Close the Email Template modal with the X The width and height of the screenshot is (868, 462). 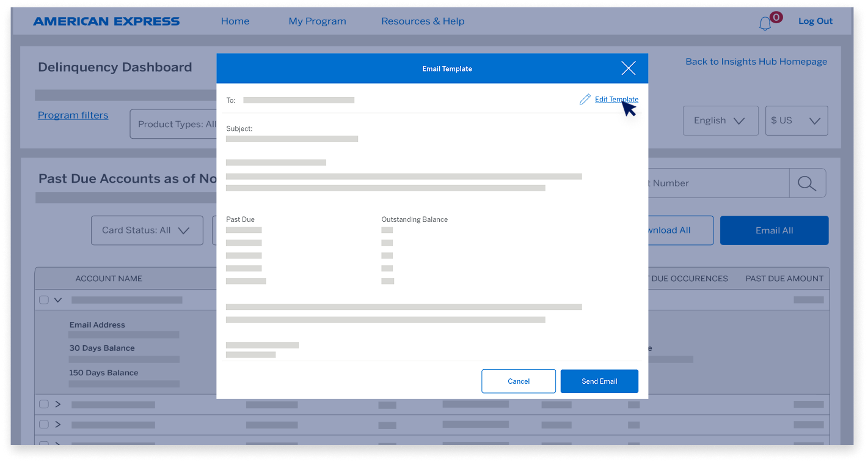tap(628, 68)
